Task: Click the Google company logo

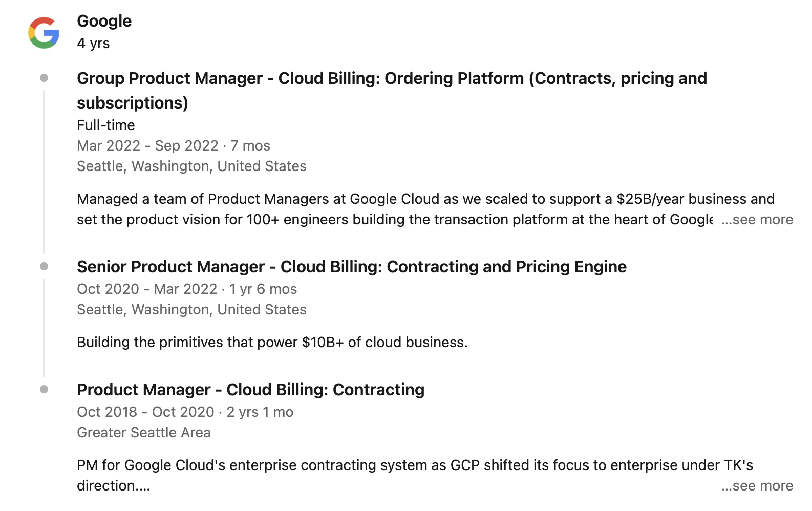Action: (x=44, y=33)
